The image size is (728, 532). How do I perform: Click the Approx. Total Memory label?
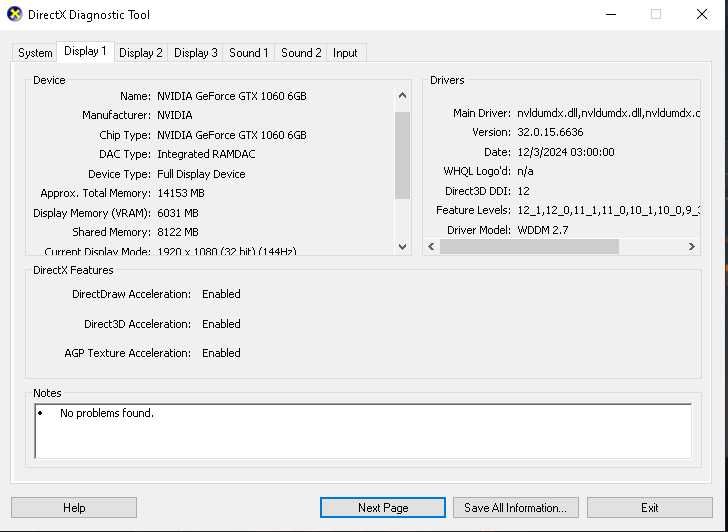(95, 193)
